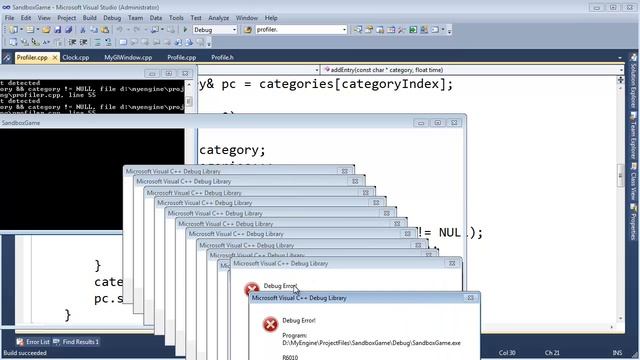Open the active files tab list dropdown
Screen dimensions: 640x360
(620, 58)
